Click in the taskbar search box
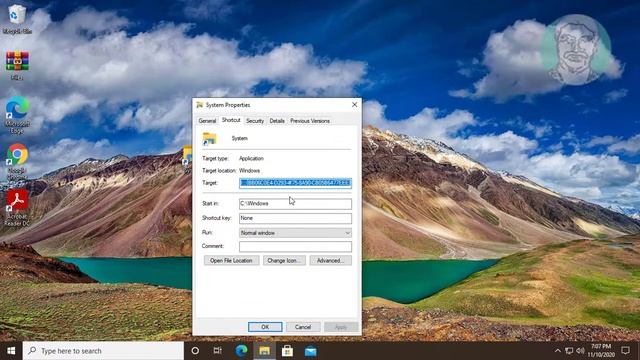 103,351
